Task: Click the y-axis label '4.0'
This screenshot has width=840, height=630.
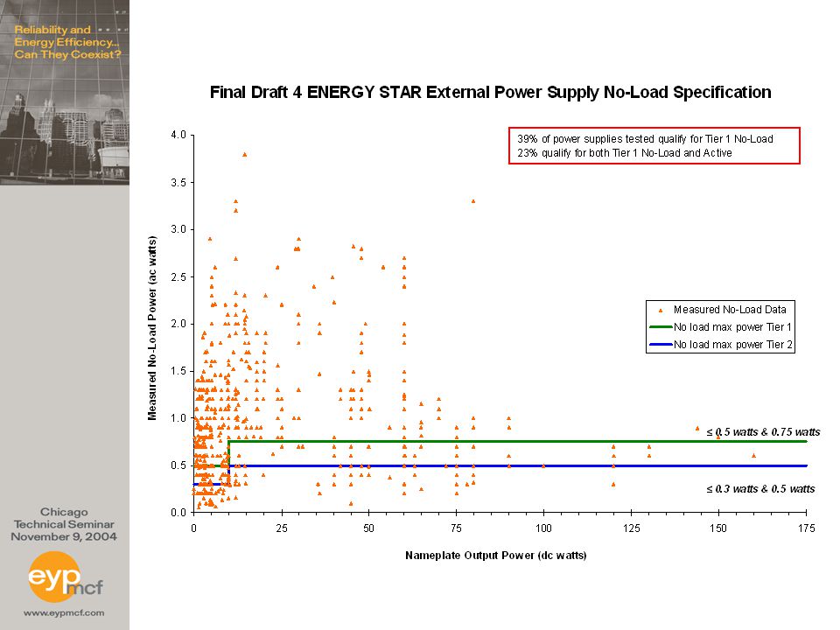Action: point(178,135)
